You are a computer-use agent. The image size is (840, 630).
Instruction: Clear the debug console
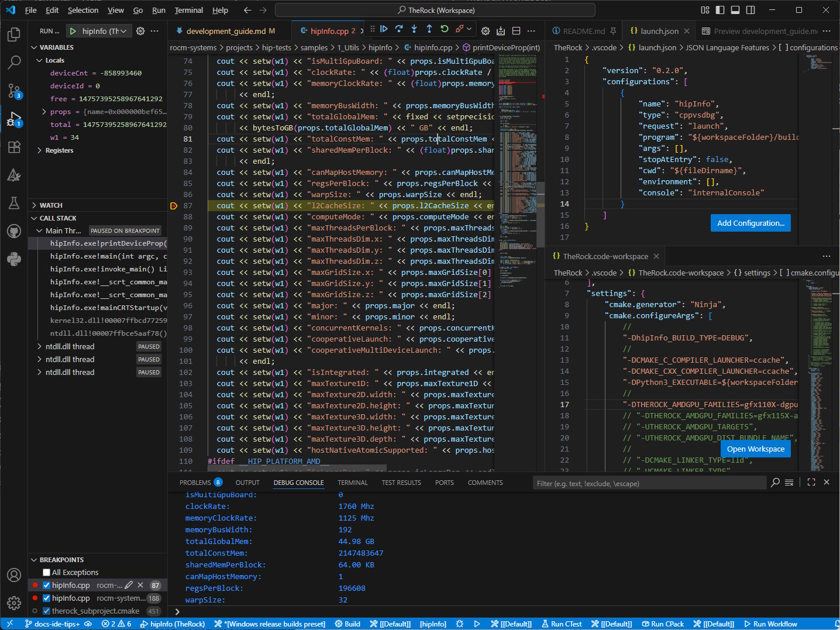pos(789,483)
